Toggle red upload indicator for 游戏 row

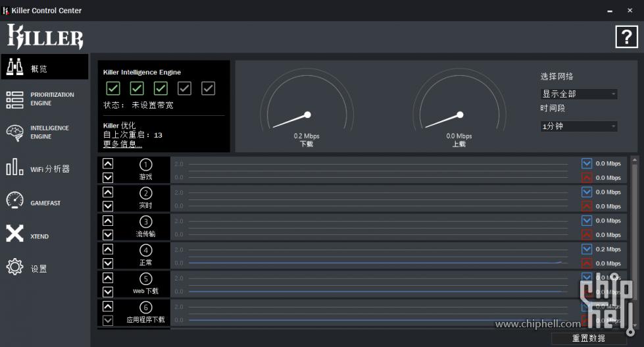click(587, 178)
